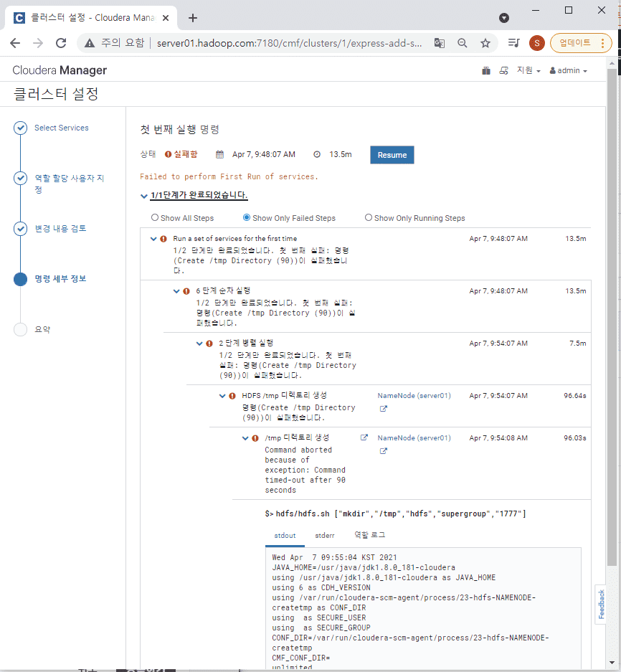
Task: Click the browser back arrow
Action: 16,43
